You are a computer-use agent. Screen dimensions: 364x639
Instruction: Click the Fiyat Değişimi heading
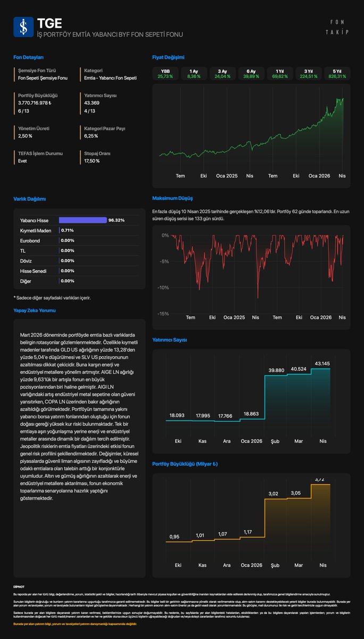click(x=168, y=57)
